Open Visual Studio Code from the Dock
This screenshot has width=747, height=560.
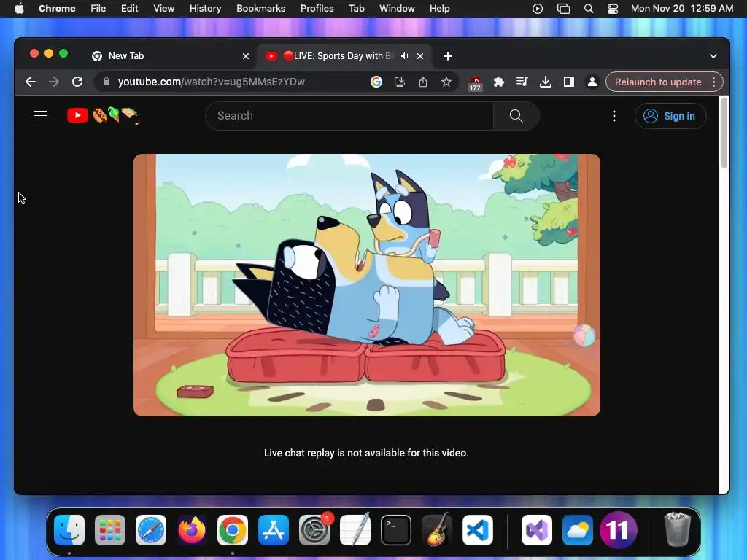click(x=478, y=530)
